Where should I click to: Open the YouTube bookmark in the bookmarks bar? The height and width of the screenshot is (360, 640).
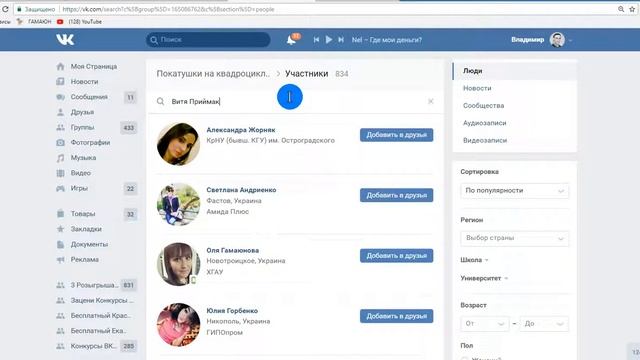pyautogui.click(x=79, y=22)
